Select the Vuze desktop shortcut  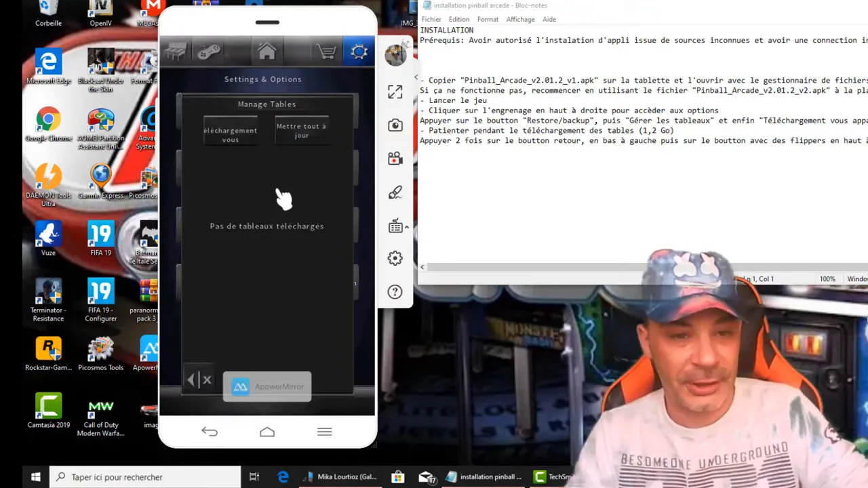(48, 240)
